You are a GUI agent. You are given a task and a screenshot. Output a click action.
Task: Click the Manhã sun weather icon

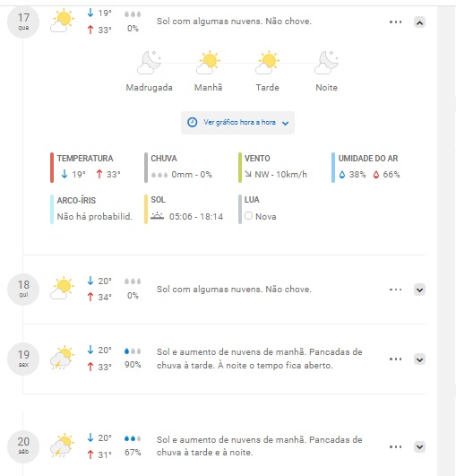point(208,63)
